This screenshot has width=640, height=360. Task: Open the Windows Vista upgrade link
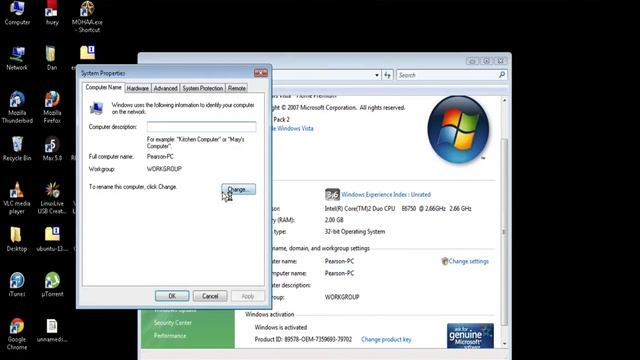[x=293, y=129]
